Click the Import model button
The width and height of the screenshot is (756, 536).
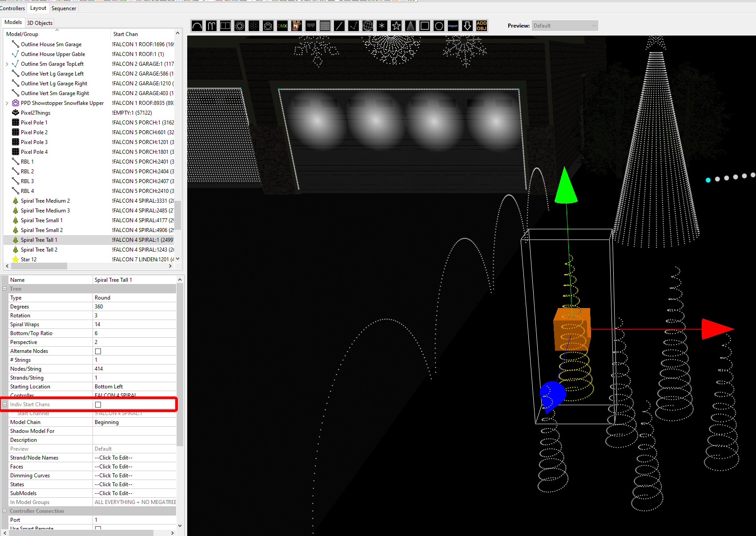(x=453, y=26)
